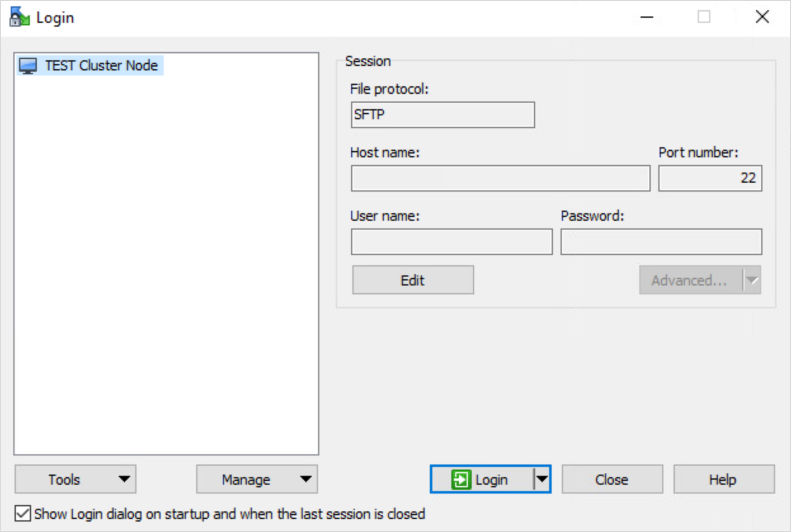Expand the Login button dropdown arrow
Screen dimensions: 791x532
542,480
